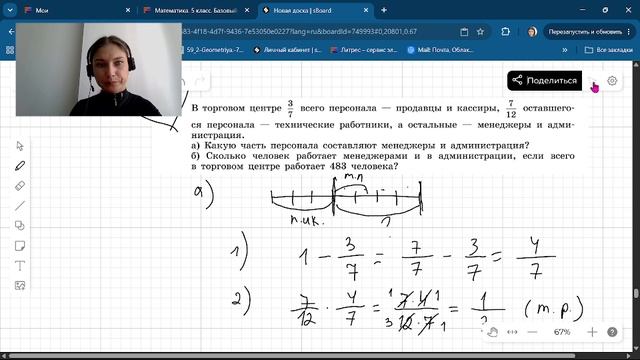
Task: Open the install app icon in the address bar
Action: [x=464, y=31]
